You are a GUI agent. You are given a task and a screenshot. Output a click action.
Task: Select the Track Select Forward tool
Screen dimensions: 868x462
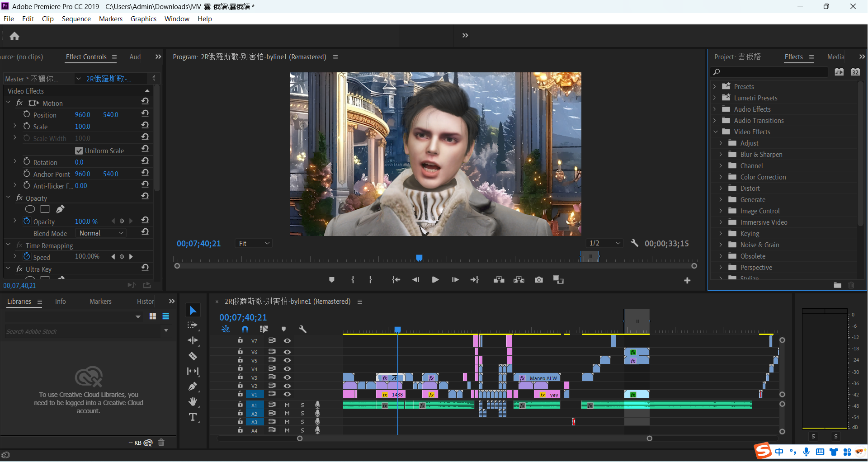(193, 325)
